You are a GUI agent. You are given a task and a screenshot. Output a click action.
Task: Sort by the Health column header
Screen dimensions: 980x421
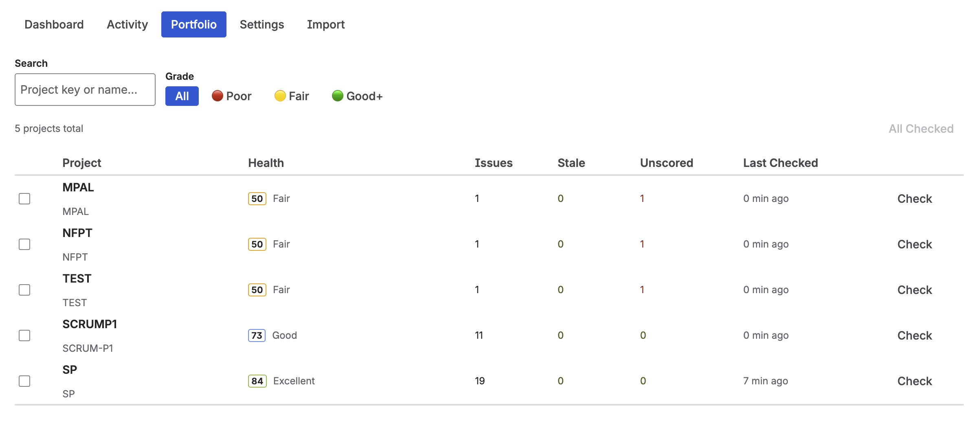click(x=266, y=162)
